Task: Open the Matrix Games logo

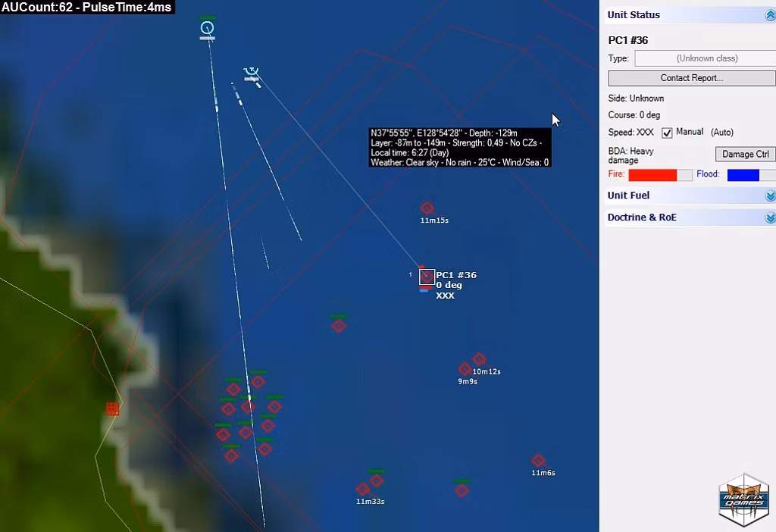Action: 744,500
